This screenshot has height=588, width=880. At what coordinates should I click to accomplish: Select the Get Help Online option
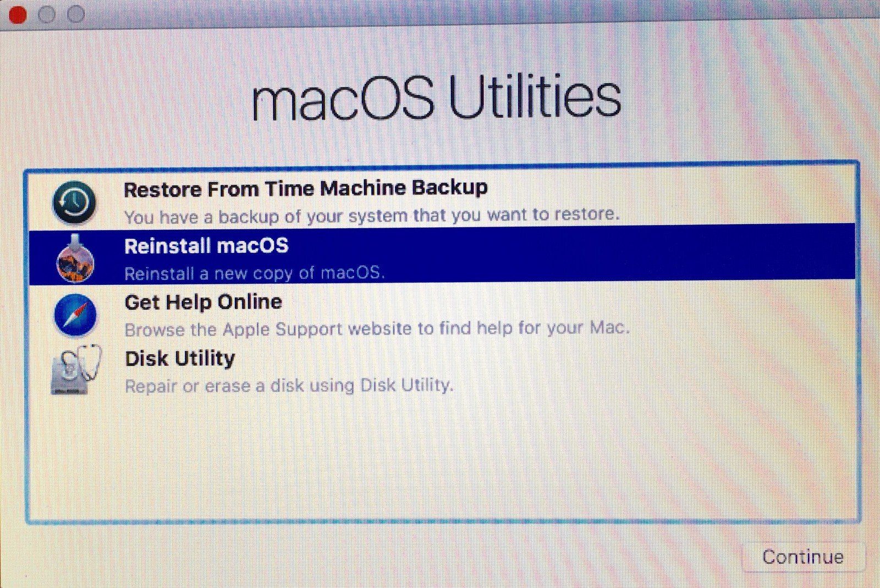(203, 302)
